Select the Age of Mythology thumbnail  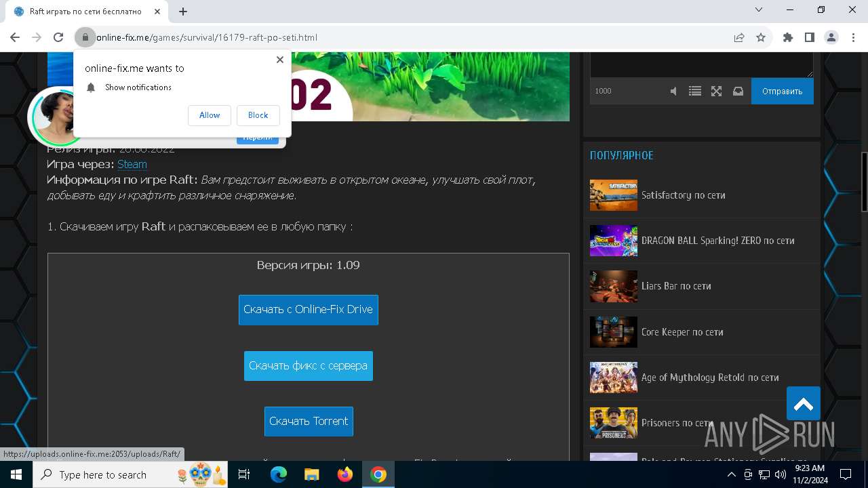[x=614, y=378]
